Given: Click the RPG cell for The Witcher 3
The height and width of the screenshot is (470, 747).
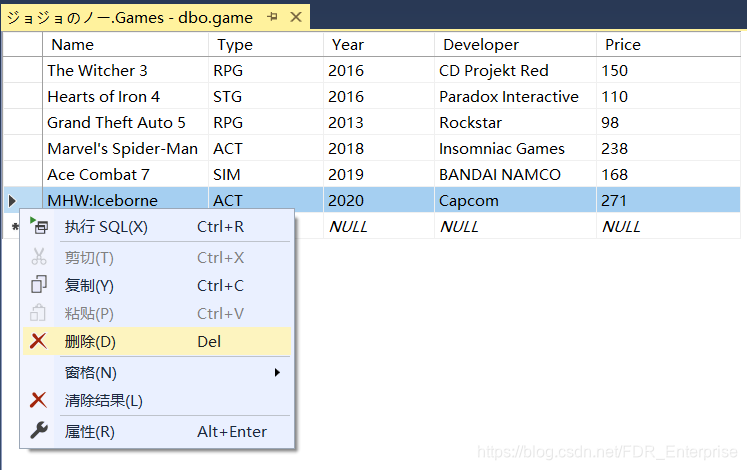Looking at the screenshot, I should (x=266, y=70).
